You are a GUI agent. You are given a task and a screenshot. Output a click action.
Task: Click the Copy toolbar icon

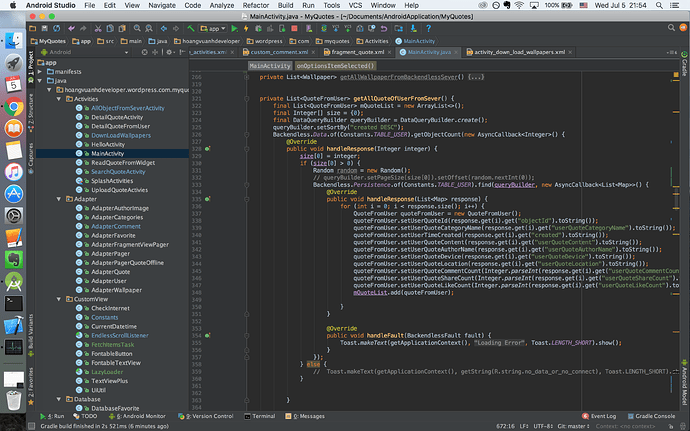coord(110,28)
